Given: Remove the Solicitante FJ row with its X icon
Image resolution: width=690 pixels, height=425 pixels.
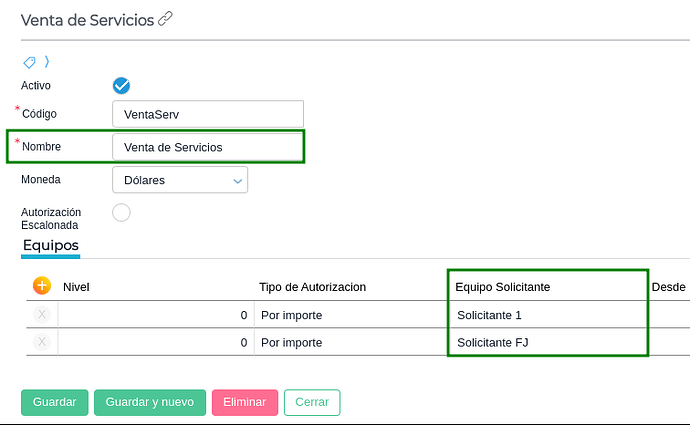Looking at the screenshot, I should point(42,342).
